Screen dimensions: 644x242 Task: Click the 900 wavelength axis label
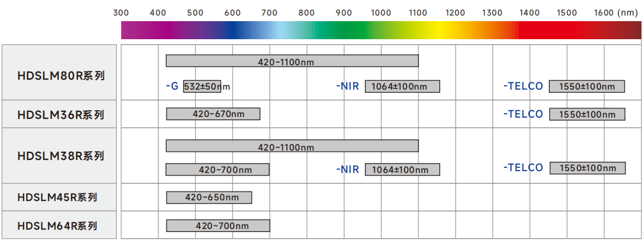pyautogui.click(x=344, y=12)
